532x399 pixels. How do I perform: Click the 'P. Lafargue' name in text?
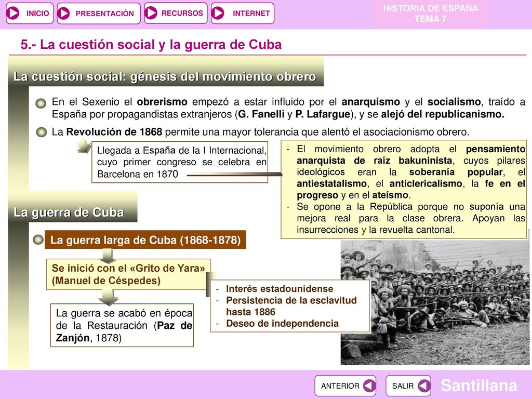[x=322, y=114]
